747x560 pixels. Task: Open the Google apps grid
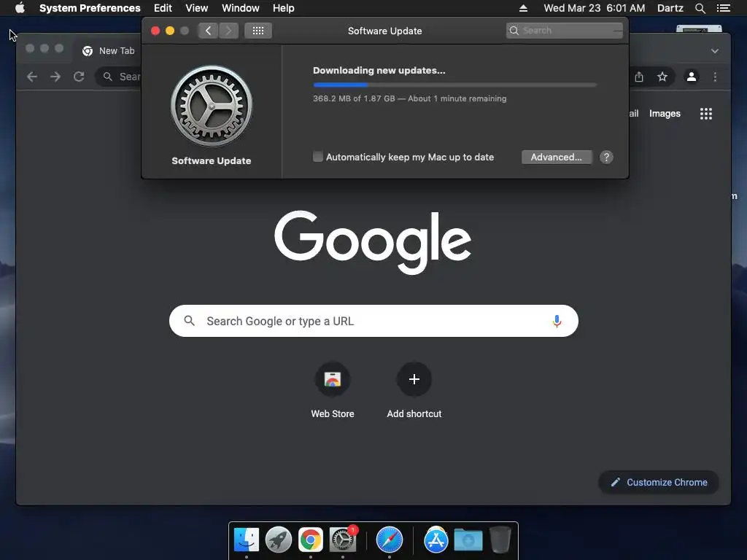tap(706, 113)
